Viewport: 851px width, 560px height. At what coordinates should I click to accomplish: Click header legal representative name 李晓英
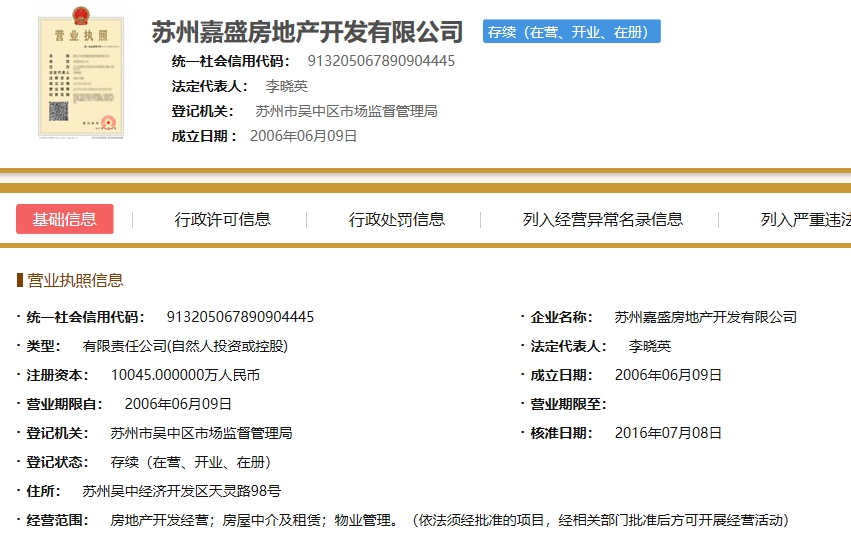pyautogui.click(x=287, y=86)
